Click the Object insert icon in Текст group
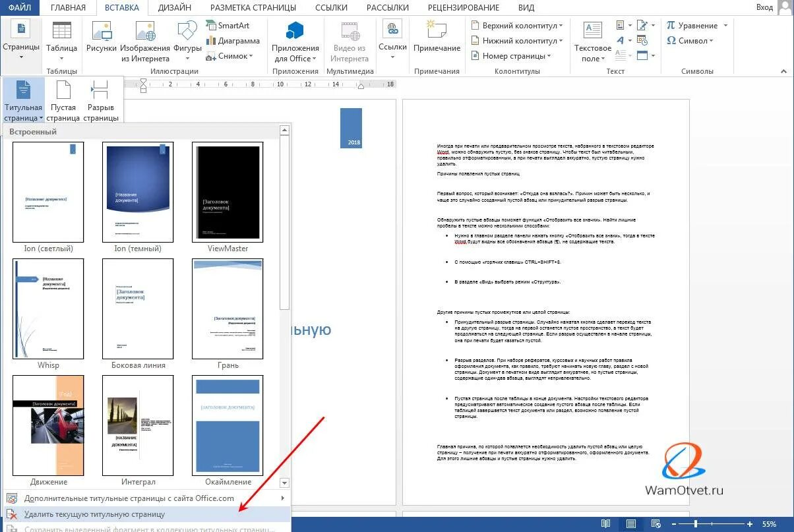This screenshot has width=794, height=532. click(x=643, y=56)
